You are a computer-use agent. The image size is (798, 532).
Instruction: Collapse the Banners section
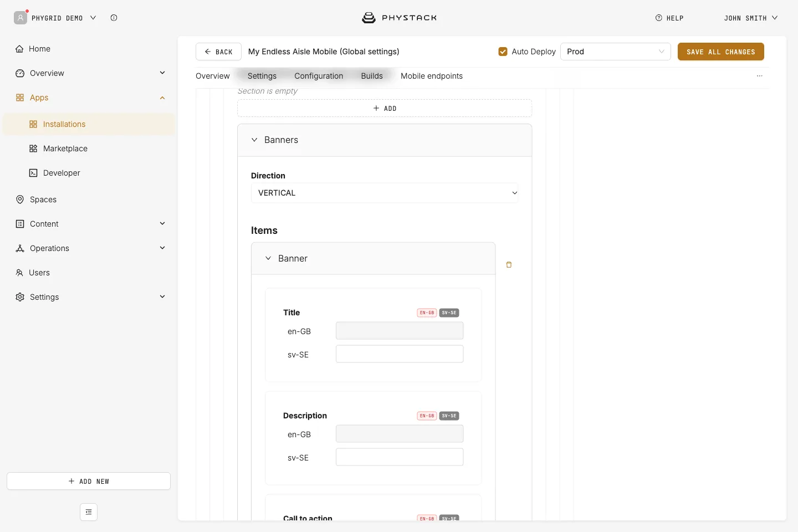[x=254, y=140]
